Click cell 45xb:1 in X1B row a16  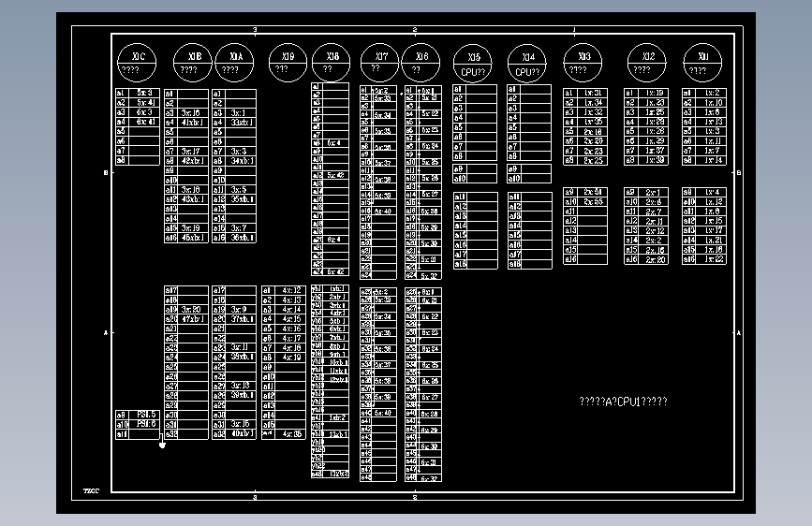tap(193, 238)
